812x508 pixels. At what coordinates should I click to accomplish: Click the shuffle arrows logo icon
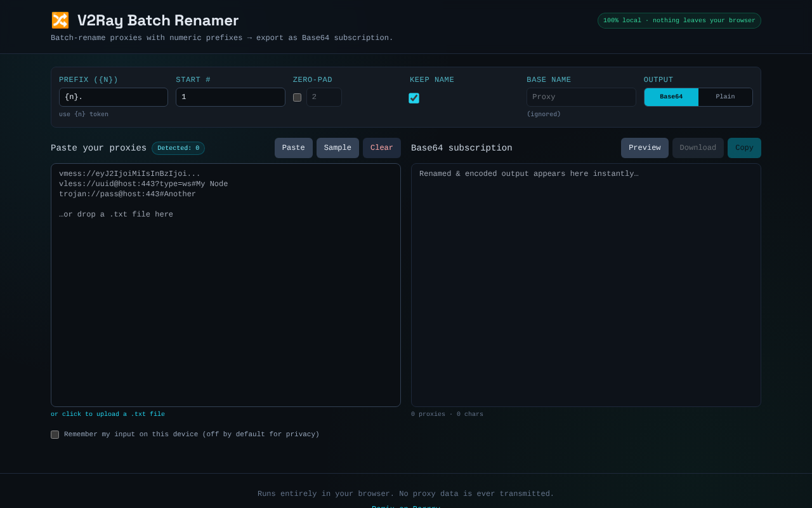[60, 20]
